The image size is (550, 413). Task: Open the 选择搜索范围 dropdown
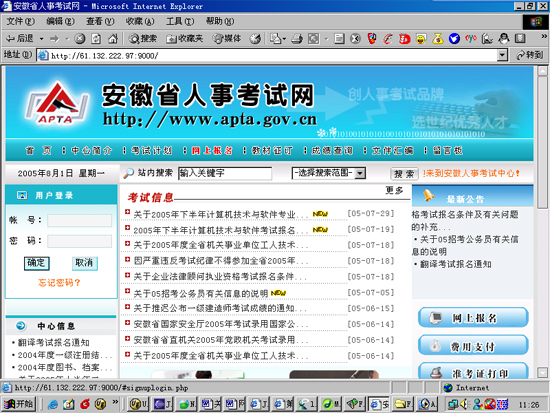[x=329, y=173]
